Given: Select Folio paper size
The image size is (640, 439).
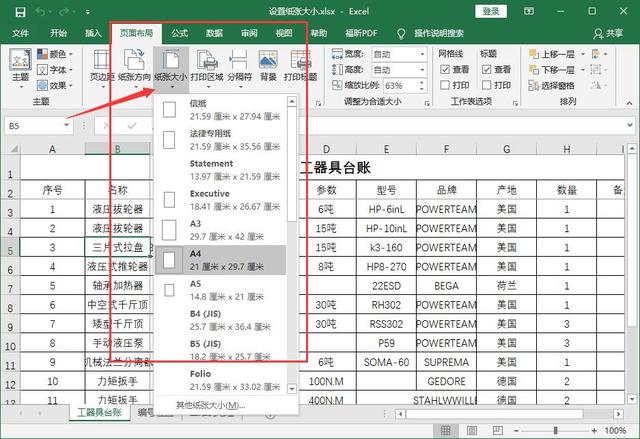Looking at the screenshot, I should (x=221, y=380).
